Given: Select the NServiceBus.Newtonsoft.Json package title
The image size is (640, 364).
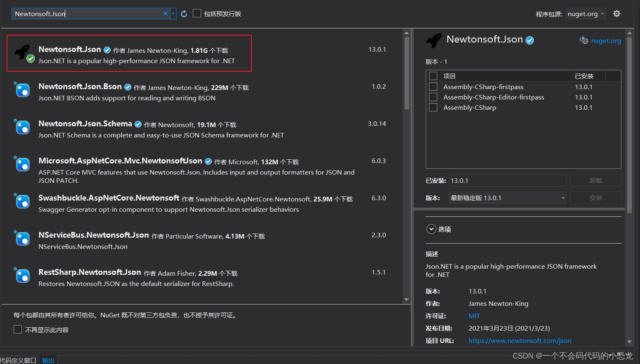Looking at the screenshot, I should [94, 235].
